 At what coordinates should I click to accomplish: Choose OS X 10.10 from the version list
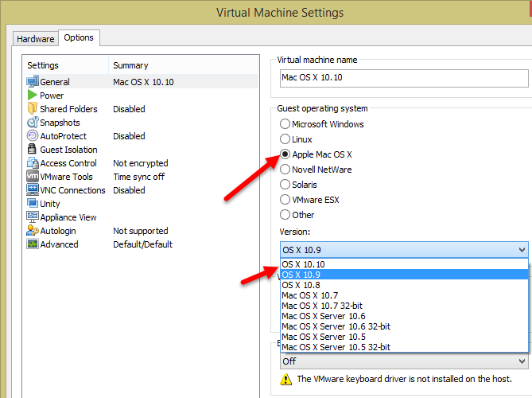click(303, 264)
